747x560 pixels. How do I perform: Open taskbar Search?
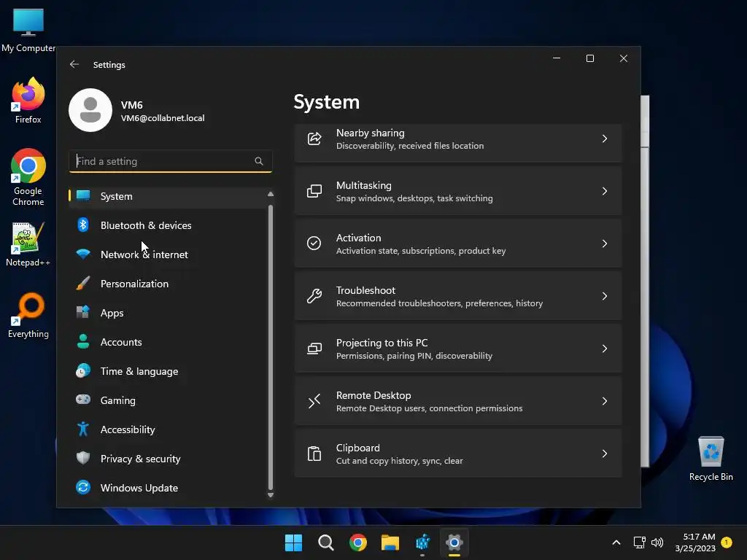pos(326,542)
